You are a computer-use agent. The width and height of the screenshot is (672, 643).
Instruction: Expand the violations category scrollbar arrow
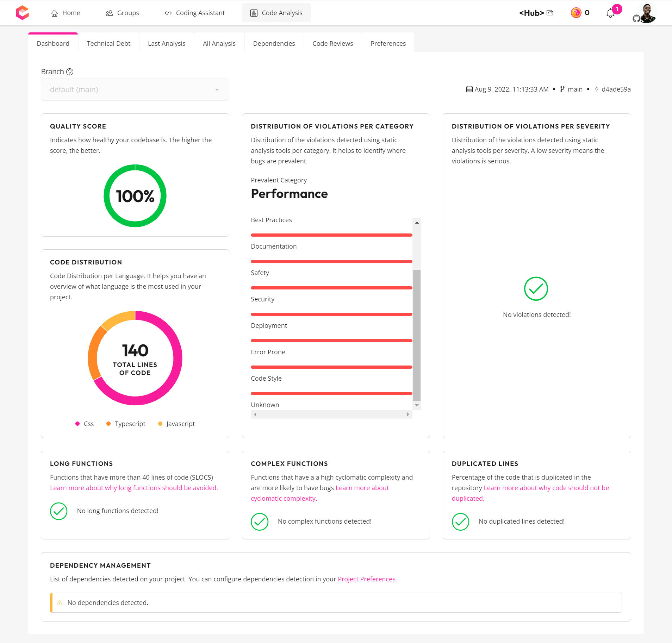417,222
